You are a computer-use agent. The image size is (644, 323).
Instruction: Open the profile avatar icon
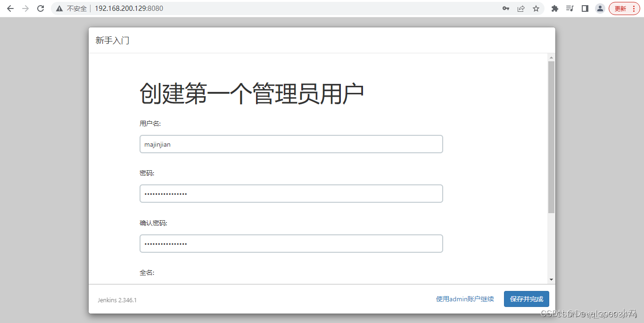coord(600,8)
